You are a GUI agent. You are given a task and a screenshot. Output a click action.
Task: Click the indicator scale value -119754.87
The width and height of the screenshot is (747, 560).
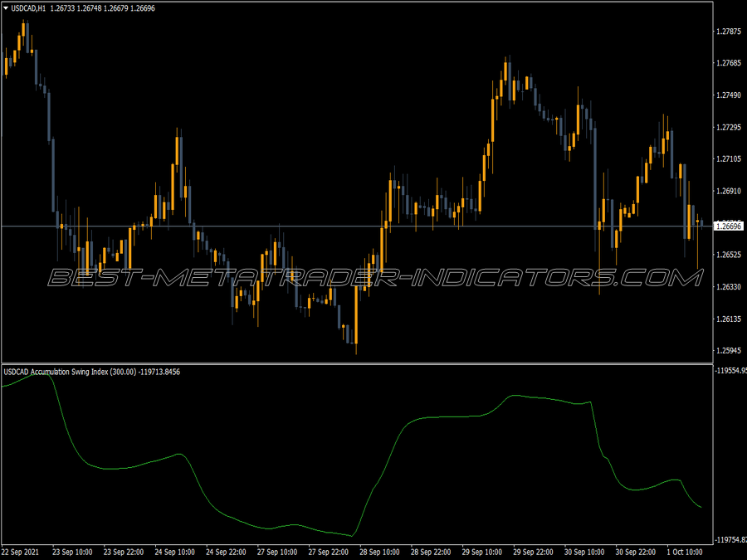click(x=730, y=540)
